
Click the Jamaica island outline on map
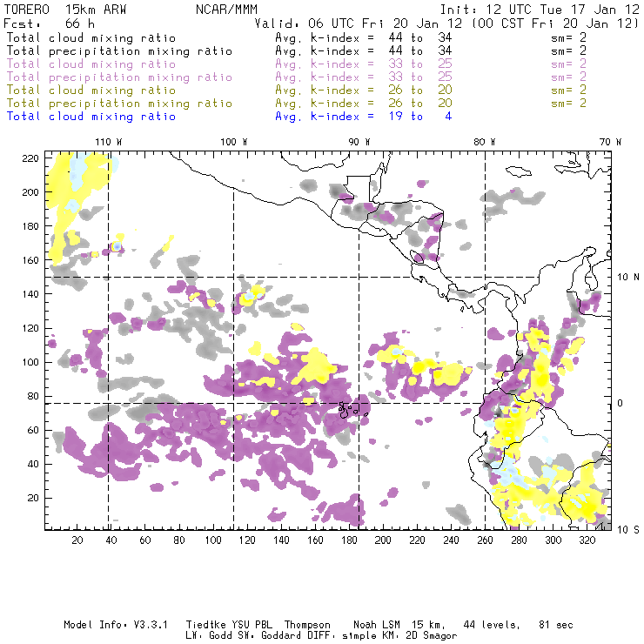point(519,171)
